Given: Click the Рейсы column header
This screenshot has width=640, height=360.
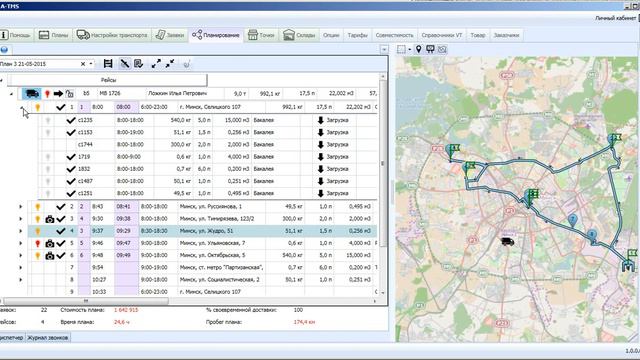Looking at the screenshot, I should point(108,80).
